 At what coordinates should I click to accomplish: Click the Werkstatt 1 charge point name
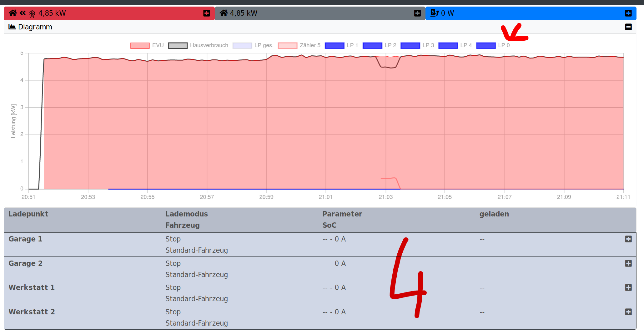[31, 287]
